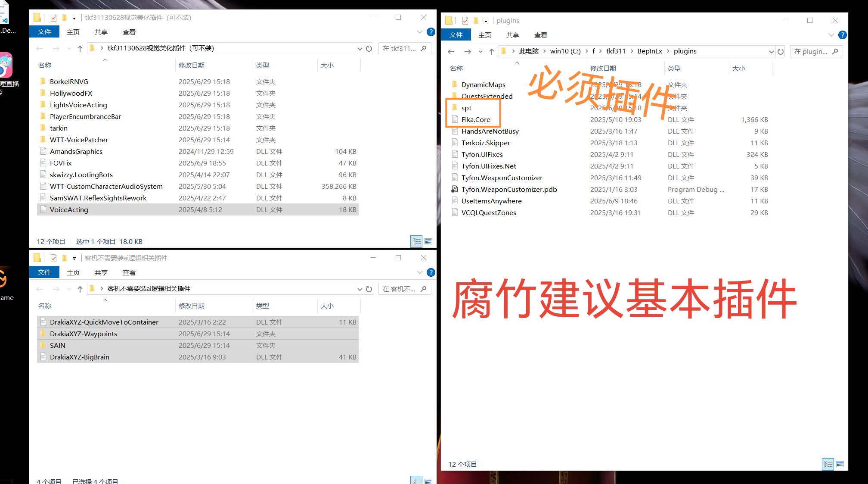
Task: Open help icon in top-left Explorer window
Action: click(431, 32)
